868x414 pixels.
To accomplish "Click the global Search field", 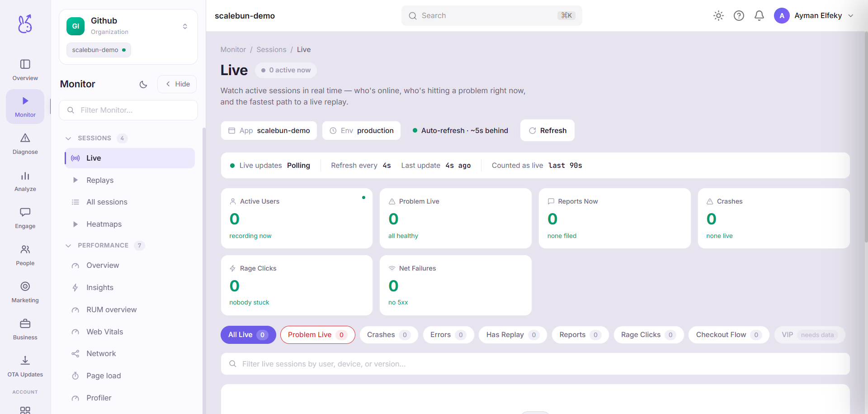I will [491, 16].
